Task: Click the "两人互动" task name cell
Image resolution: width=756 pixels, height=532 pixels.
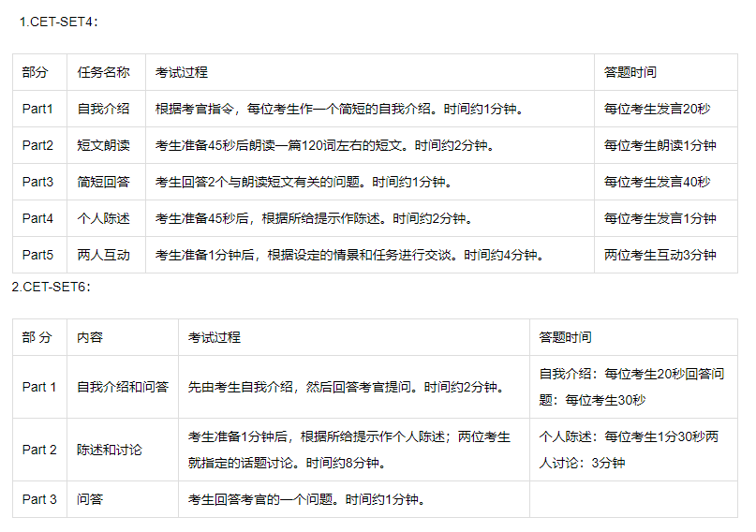Action: click(103, 255)
